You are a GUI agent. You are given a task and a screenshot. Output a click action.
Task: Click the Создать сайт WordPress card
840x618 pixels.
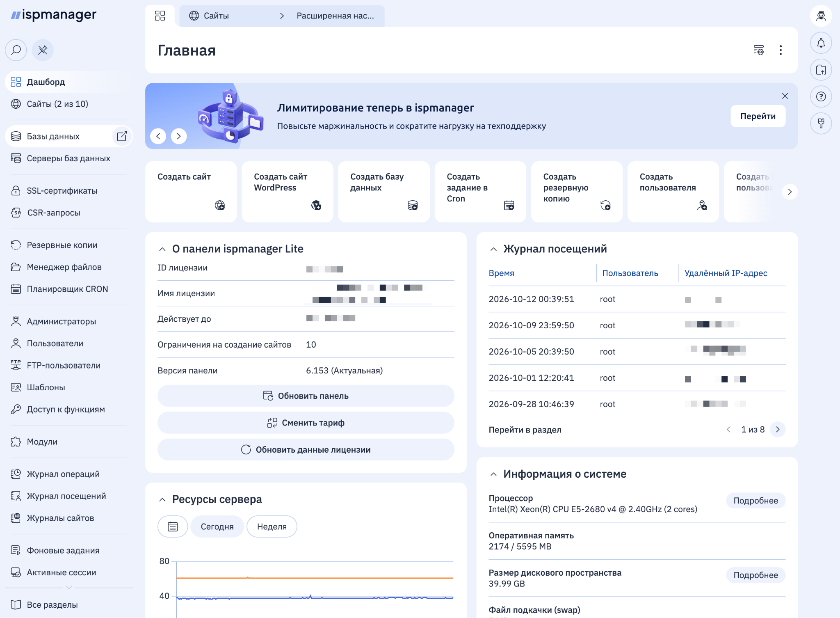[x=287, y=192]
